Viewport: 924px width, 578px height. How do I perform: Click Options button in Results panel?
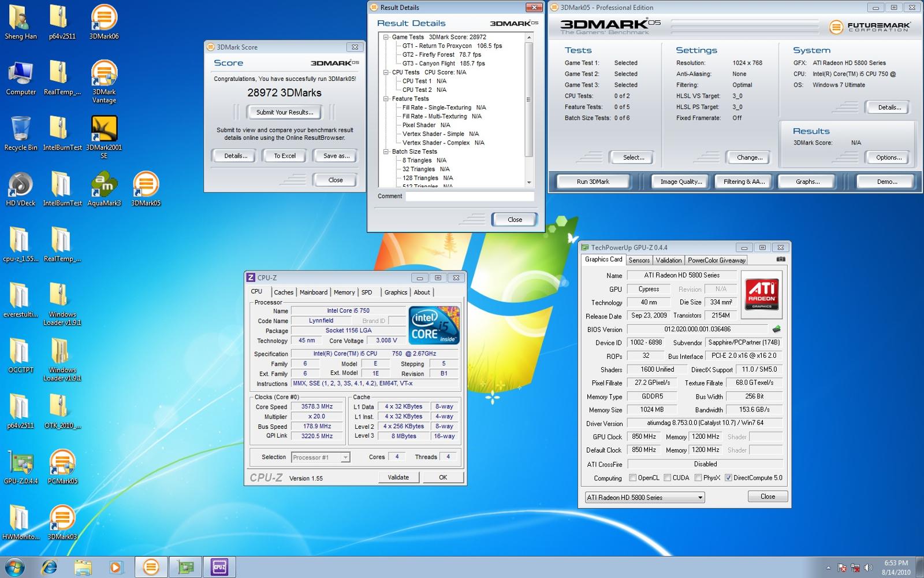[888, 157]
